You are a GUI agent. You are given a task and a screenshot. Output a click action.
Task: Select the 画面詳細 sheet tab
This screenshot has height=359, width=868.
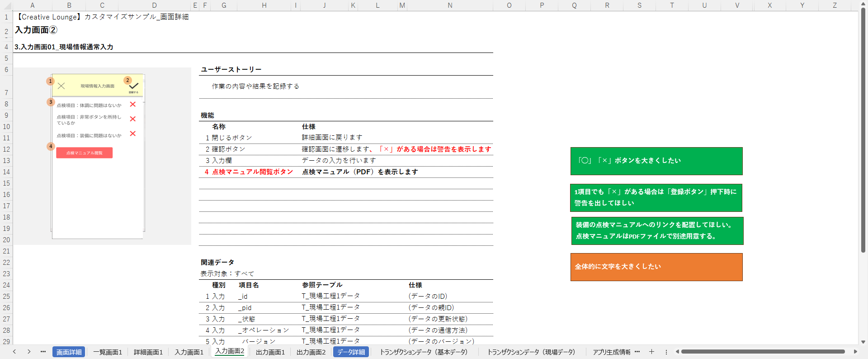pyautogui.click(x=69, y=352)
